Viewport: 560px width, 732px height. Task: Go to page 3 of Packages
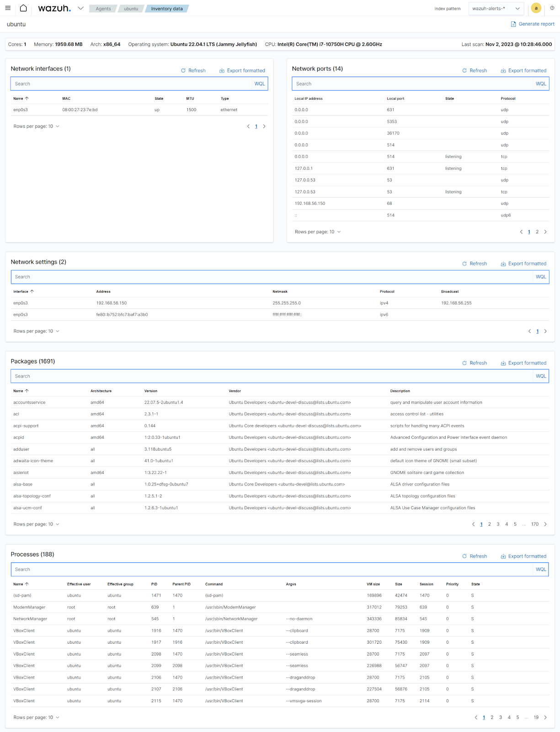[498, 524]
